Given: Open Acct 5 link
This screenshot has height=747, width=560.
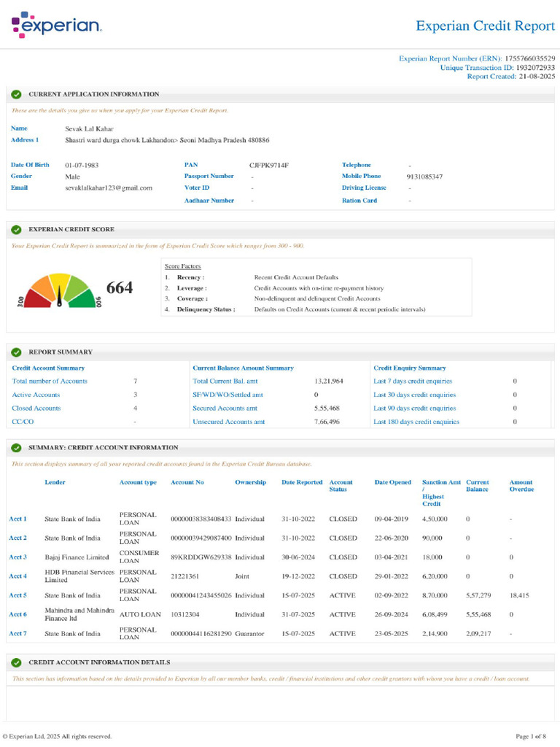Looking at the screenshot, I should 18,595.
